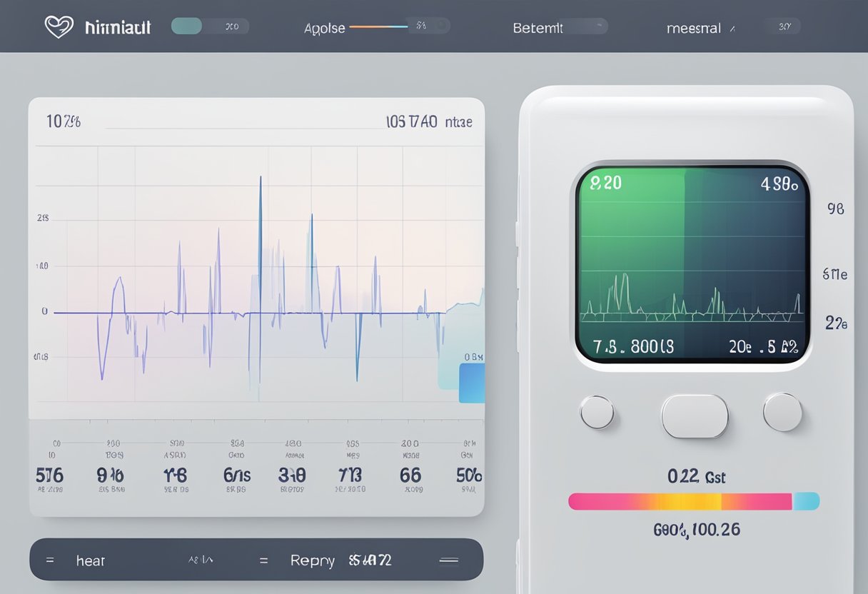Click the small waveform on the device screen
The image size is (868, 594).
tap(691, 298)
